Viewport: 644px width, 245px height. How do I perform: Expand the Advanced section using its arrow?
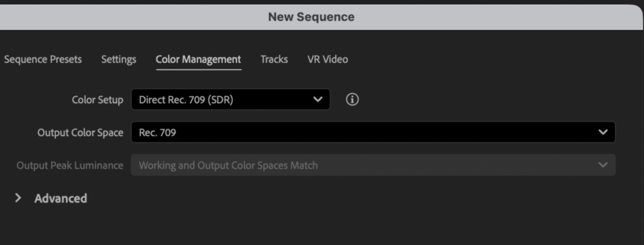click(x=18, y=198)
